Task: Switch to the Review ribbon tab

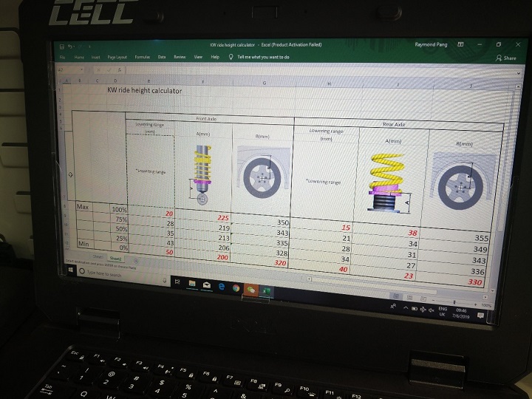Action: tap(180, 57)
